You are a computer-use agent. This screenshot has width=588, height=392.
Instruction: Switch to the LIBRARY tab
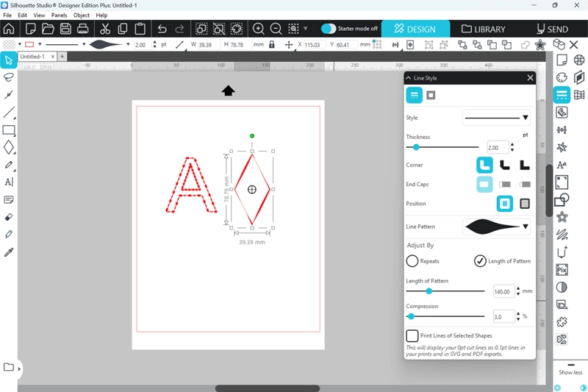pyautogui.click(x=484, y=29)
